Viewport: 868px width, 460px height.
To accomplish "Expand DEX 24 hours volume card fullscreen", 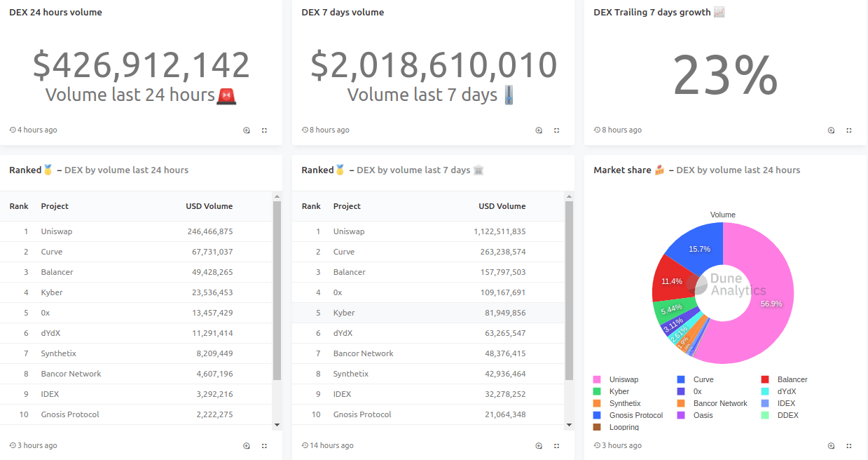I will [x=264, y=130].
